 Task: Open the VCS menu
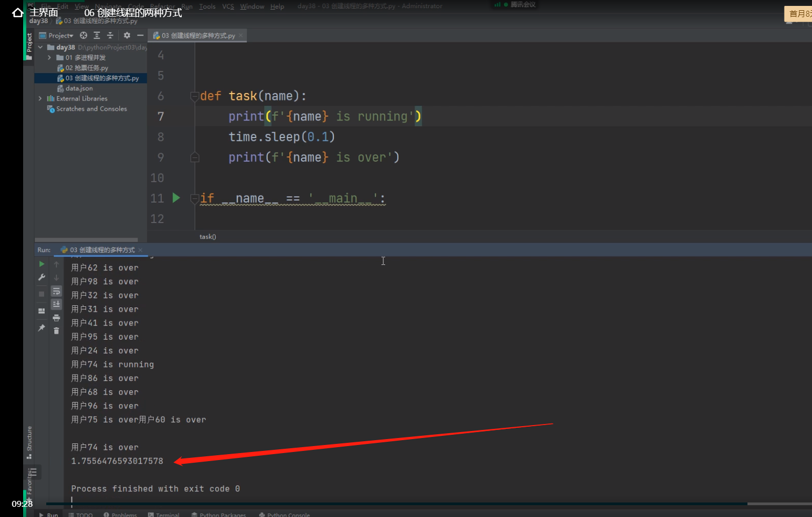(228, 6)
